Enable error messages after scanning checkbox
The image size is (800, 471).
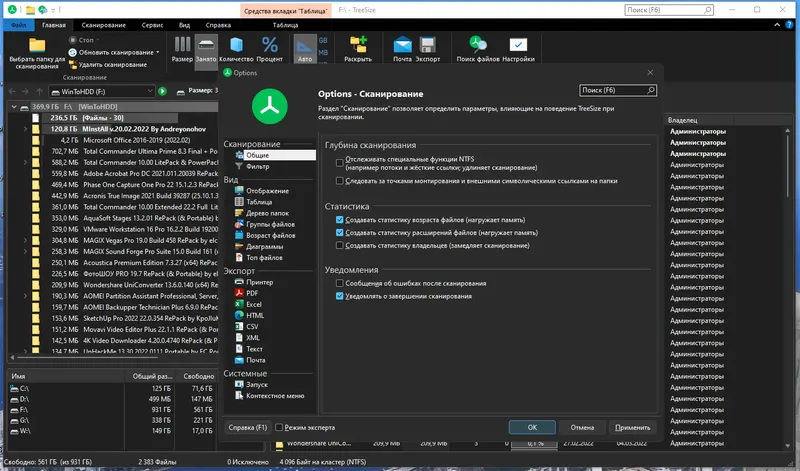[339, 283]
